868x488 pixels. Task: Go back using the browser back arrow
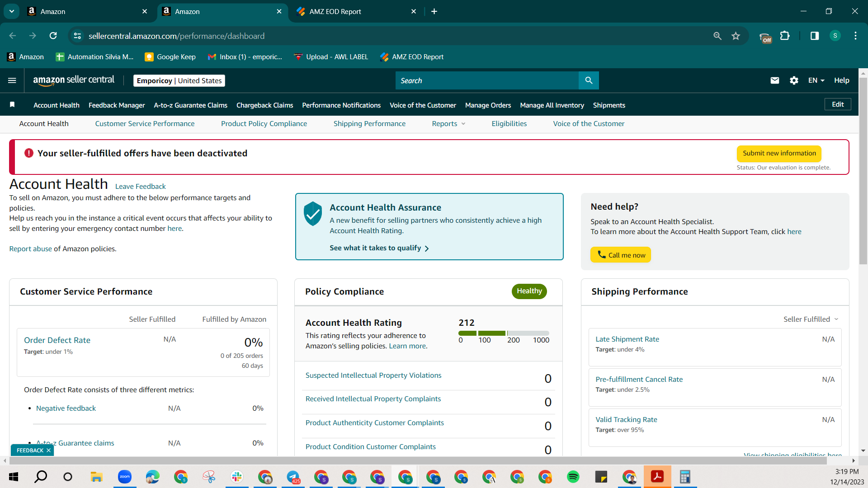tap(13, 36)
